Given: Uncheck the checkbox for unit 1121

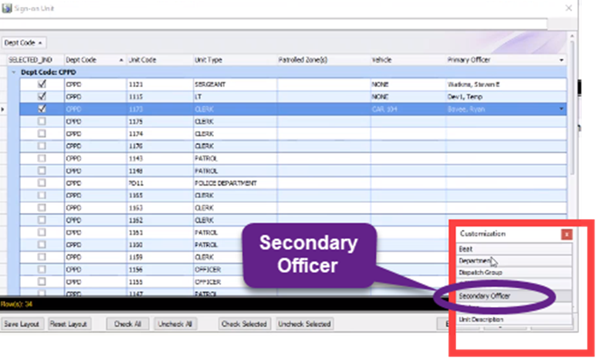Looking at the screenshot, I should point(42,84).
